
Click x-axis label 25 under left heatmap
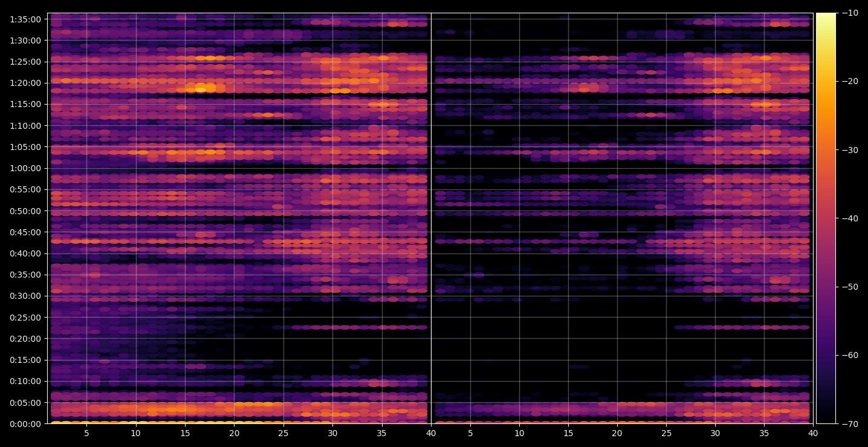pyautogui.click(x=283, y=433)
